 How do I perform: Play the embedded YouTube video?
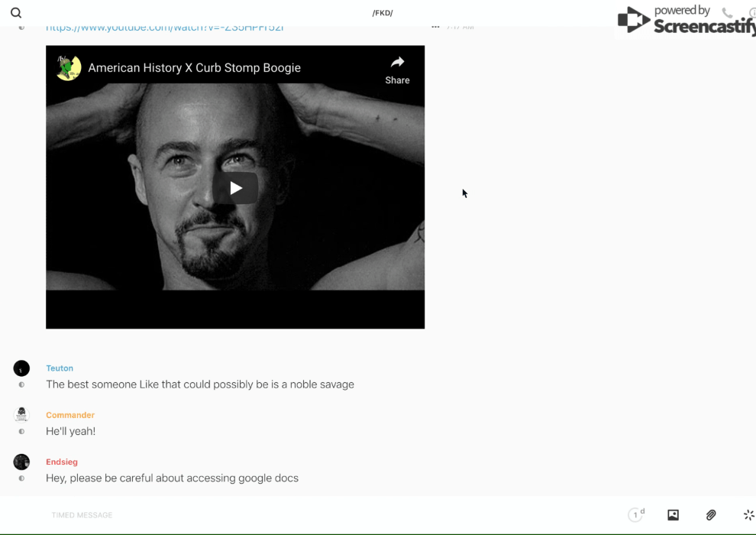coord(235,188)
